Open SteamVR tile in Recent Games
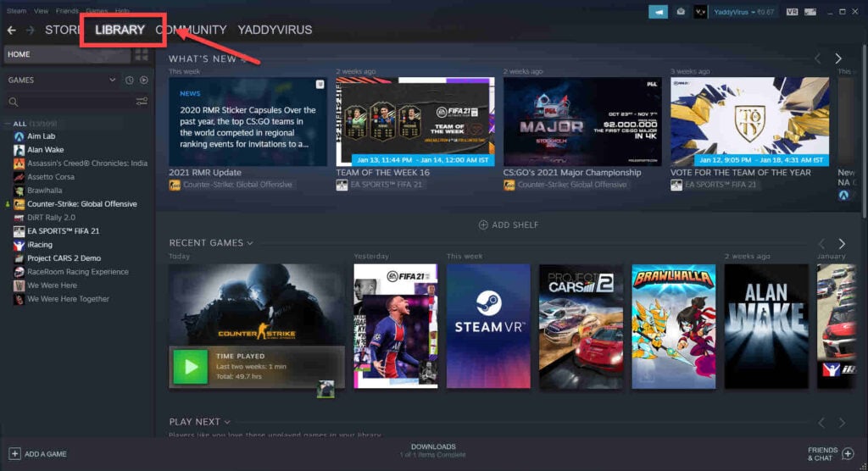The image size is (868, 471). coord(488,326)
